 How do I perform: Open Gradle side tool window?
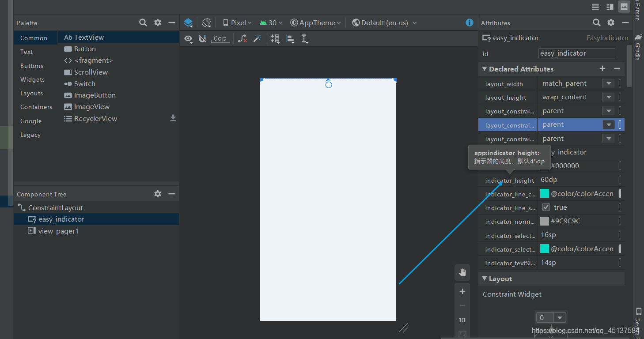tap(638, 47)
